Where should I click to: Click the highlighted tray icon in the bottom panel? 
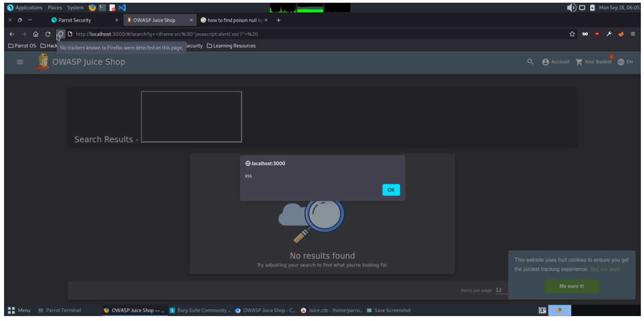tap(559, 311)
